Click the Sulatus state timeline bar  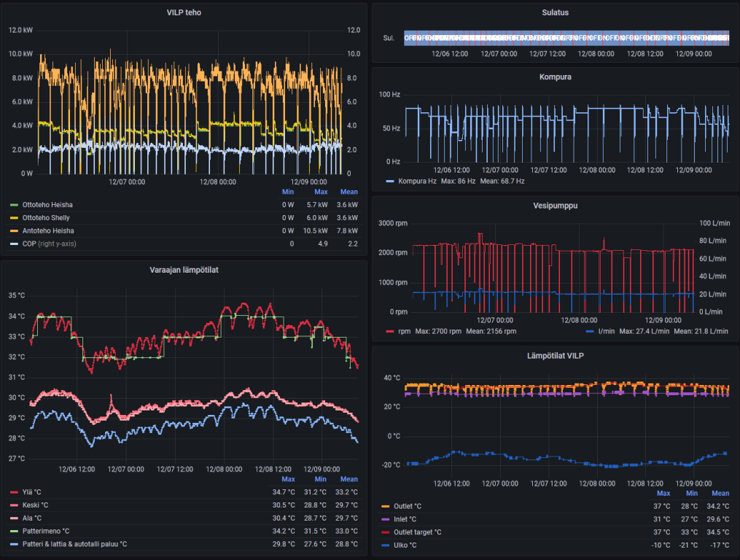(x=566, y=38)
